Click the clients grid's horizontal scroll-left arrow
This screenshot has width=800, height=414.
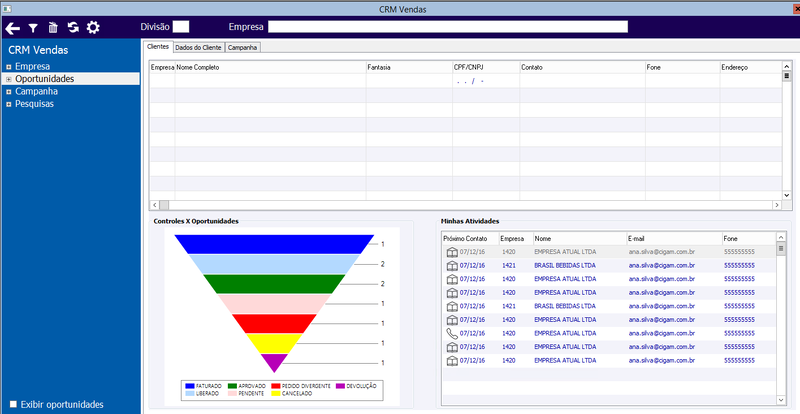point(154,205)
